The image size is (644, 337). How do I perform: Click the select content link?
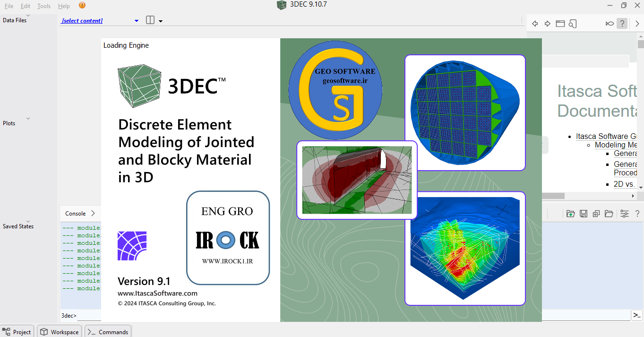coord(82,21)
